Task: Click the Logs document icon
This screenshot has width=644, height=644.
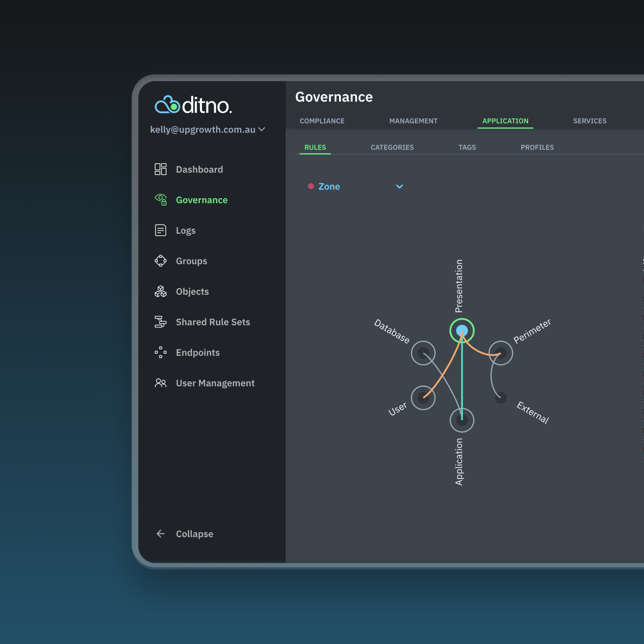Action: pos(161,230)
